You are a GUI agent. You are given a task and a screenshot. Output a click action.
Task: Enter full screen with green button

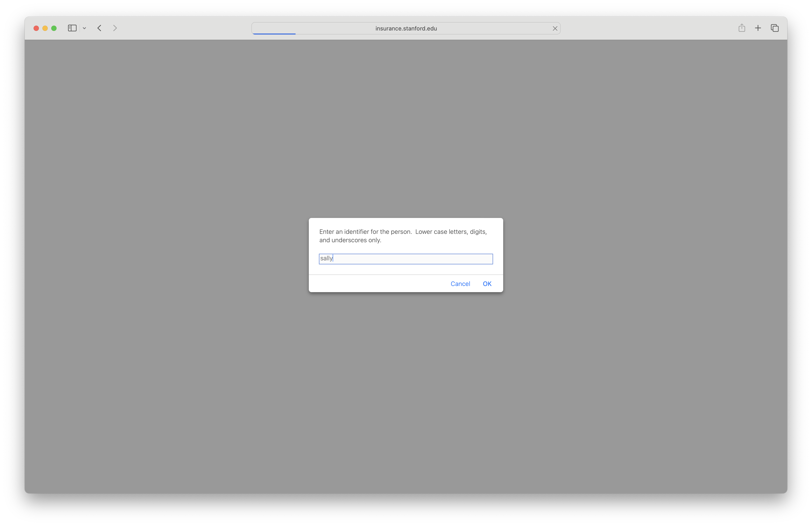click(54, 28)
